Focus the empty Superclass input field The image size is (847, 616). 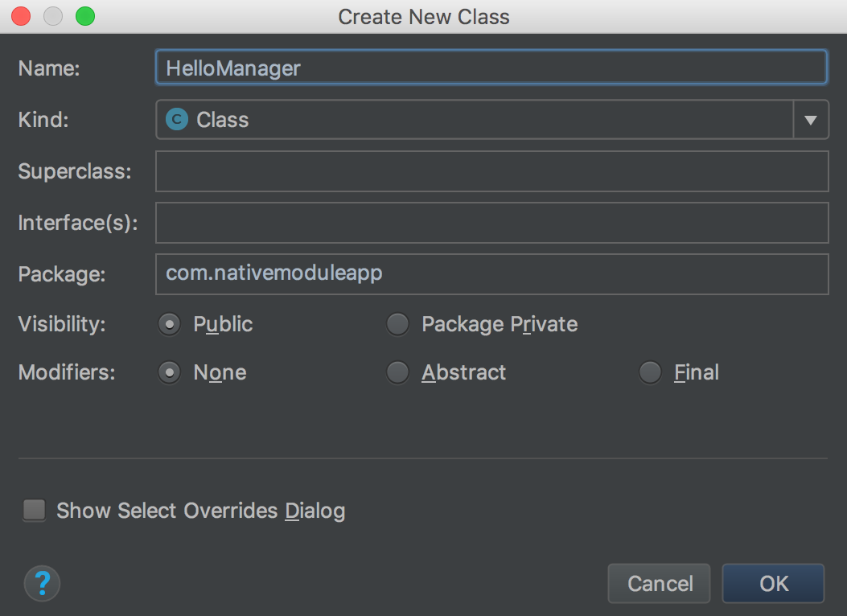tap(491, 171)
